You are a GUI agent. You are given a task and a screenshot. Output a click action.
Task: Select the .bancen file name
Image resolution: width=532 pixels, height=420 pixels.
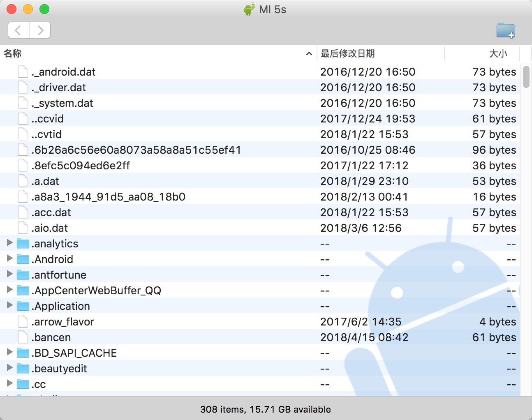[x=51, y=337]
